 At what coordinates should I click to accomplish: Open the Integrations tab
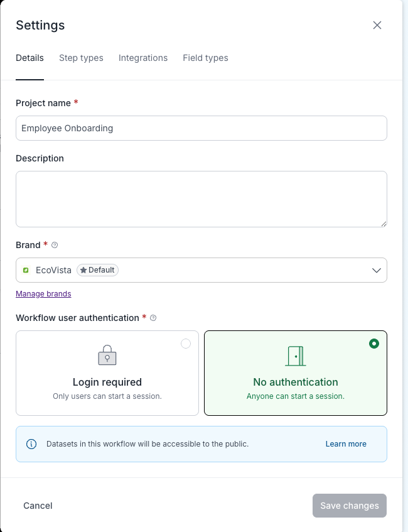(x=143, y=58)
